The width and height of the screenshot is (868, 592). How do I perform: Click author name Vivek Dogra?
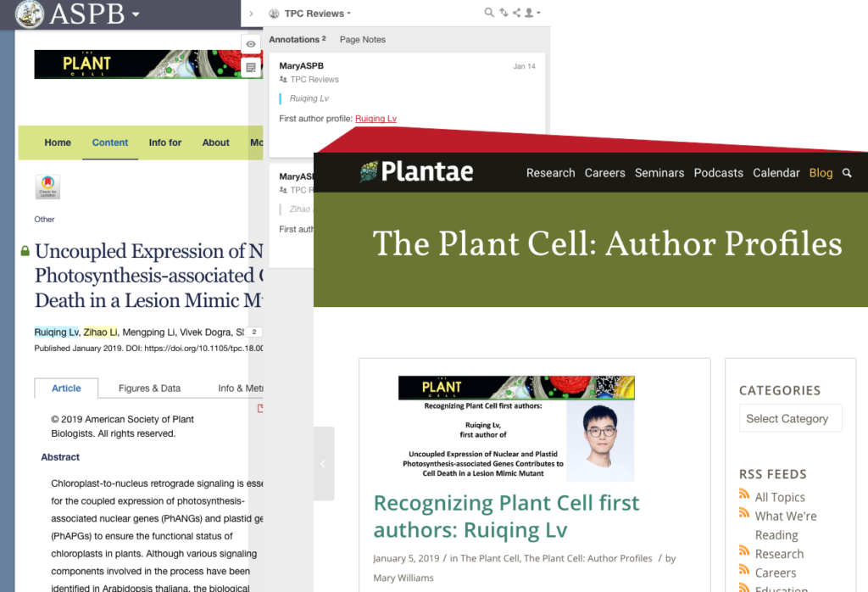pyautogui.click(x=205, y=332)
